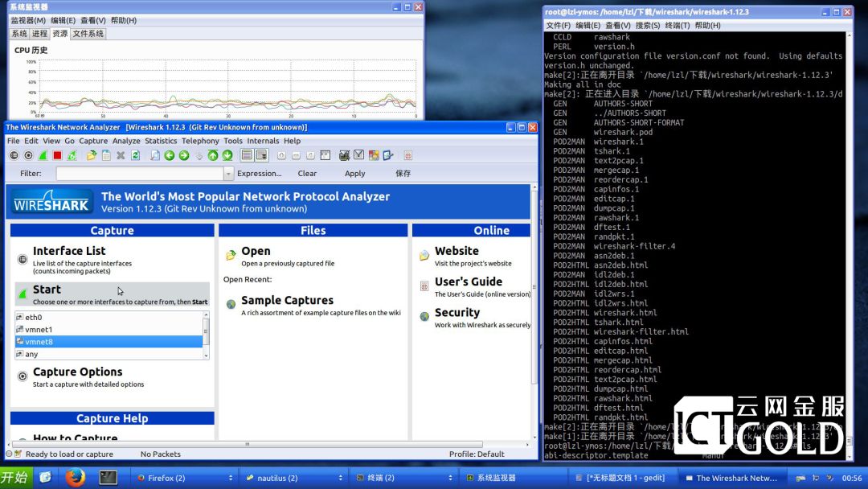Click the Clear filter button
Screen dimensions: 868x489
[x=307, y=174]
